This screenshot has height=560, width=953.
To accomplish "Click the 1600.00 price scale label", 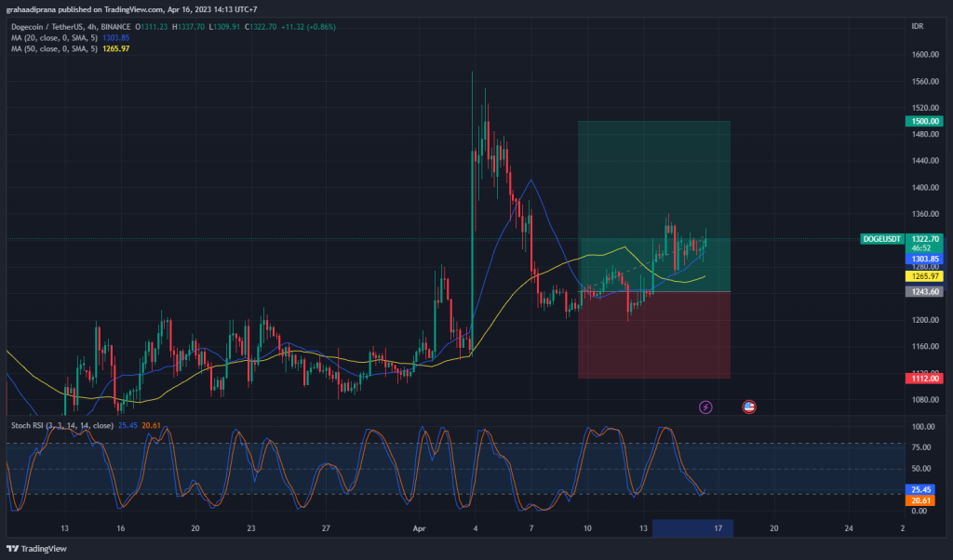I will click(925, 55).
